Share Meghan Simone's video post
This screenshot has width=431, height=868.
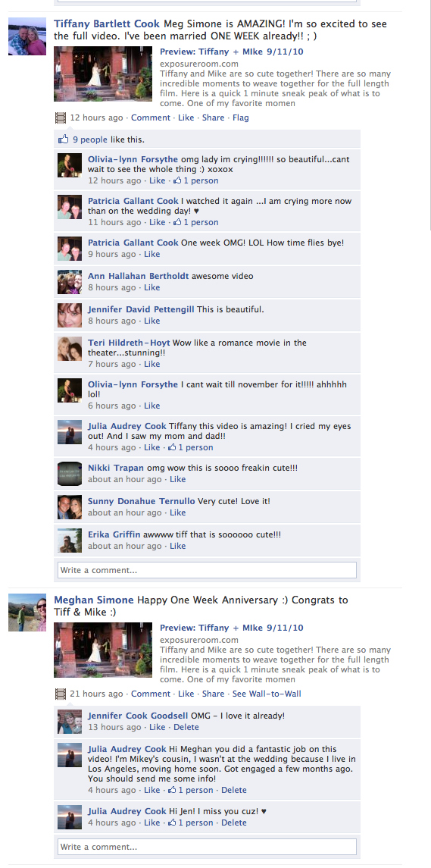[213, 694]
